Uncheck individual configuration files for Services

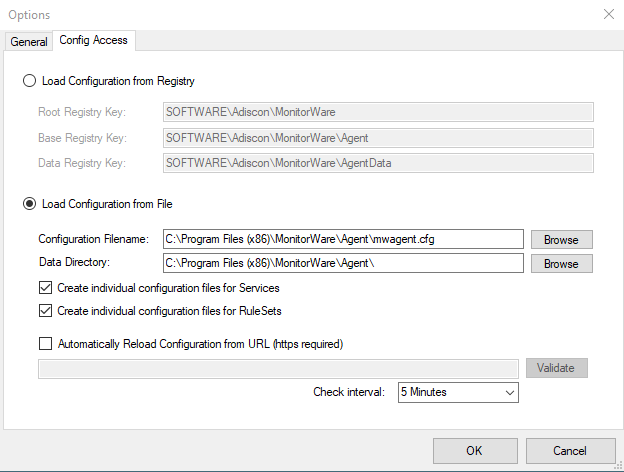click(46, 288)
